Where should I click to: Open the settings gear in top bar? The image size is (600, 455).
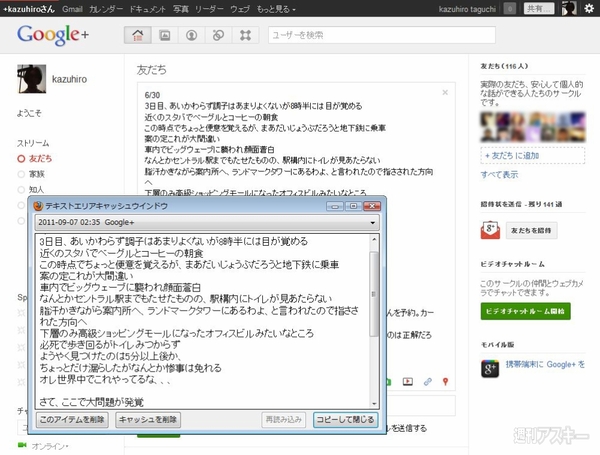tap(589, 8)
